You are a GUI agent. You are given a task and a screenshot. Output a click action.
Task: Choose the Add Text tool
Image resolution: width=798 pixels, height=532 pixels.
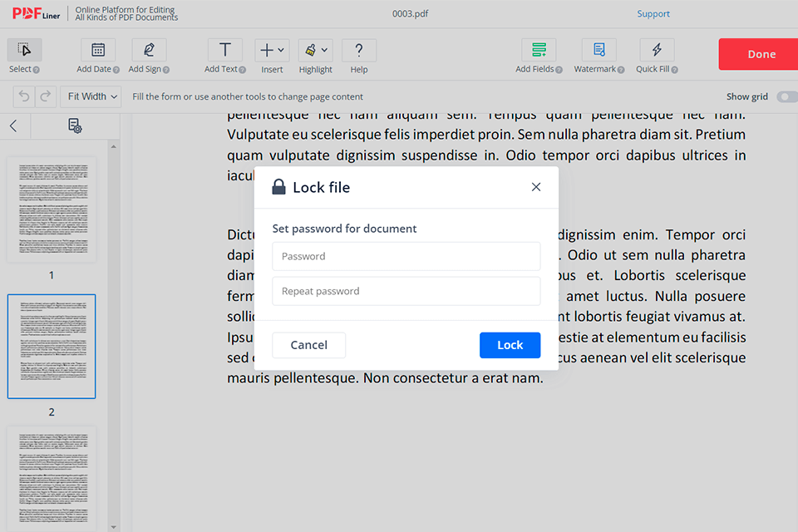tap(225, 50)
